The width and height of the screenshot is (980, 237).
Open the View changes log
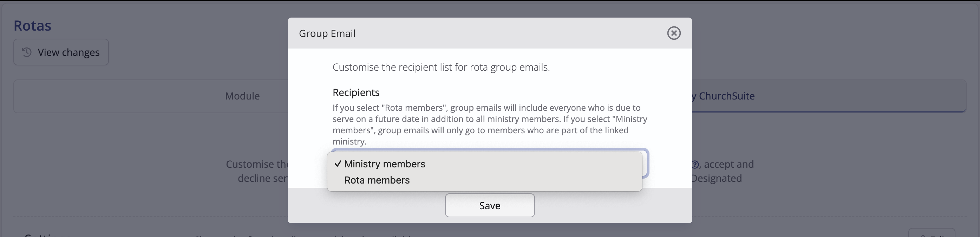[x=61, y=52]
